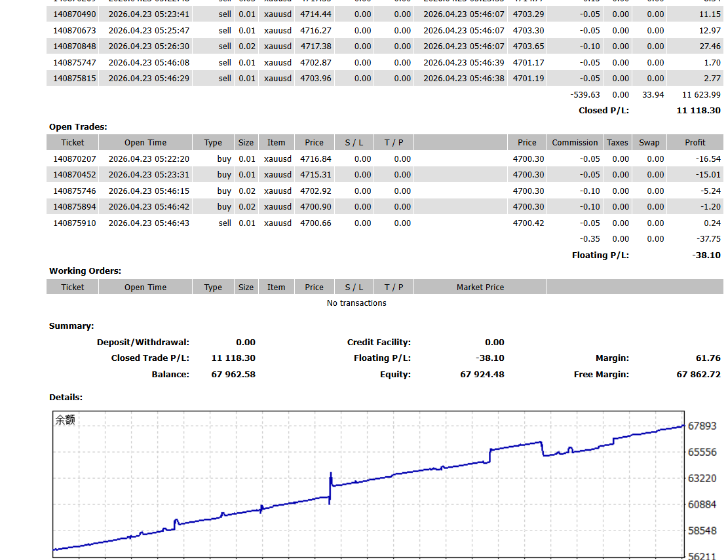Click open trade ticket 140870452
This screenshot has width=728, height=560.
click(74, 175)
